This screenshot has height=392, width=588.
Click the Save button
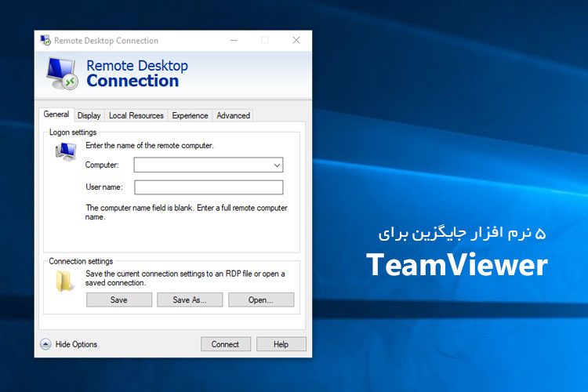click(x=119, y=299)
